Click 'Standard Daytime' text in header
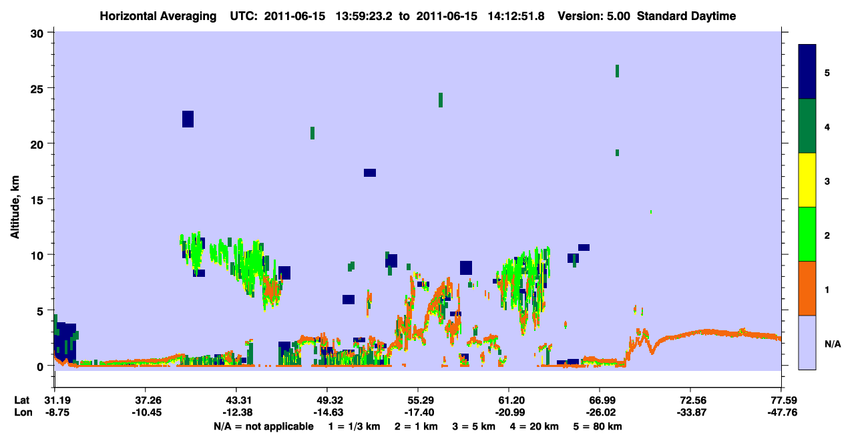This screenshot has width=868, height=445. coord(686,16)
